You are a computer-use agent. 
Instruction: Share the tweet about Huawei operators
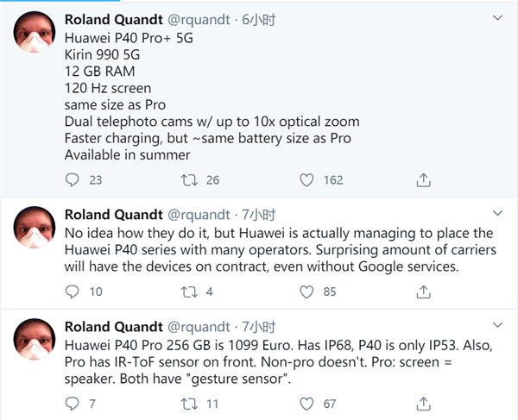click(x=424, y=291)
